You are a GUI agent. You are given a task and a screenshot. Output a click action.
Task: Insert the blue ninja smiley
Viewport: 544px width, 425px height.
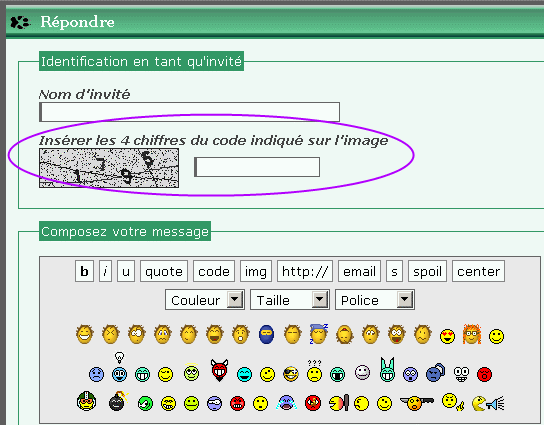pyautogui.click(x=266, y=334)
